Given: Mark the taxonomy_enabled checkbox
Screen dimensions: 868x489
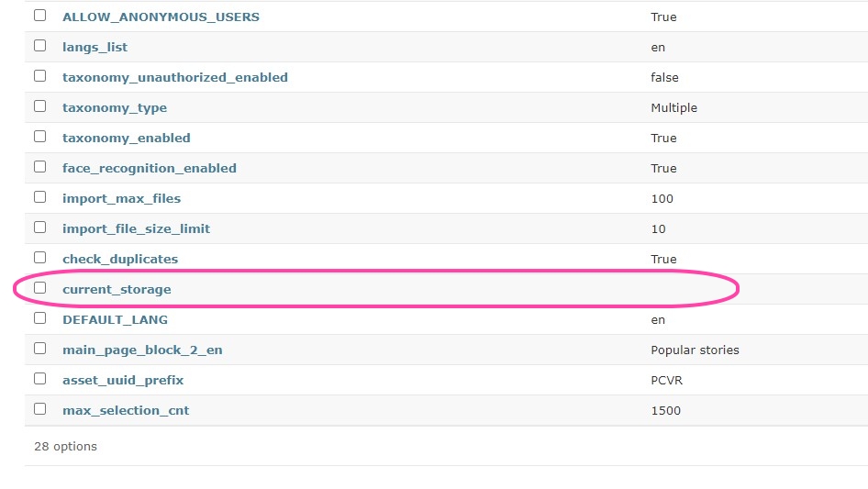Looking at the screenshot, I should [x=39, y=136].
